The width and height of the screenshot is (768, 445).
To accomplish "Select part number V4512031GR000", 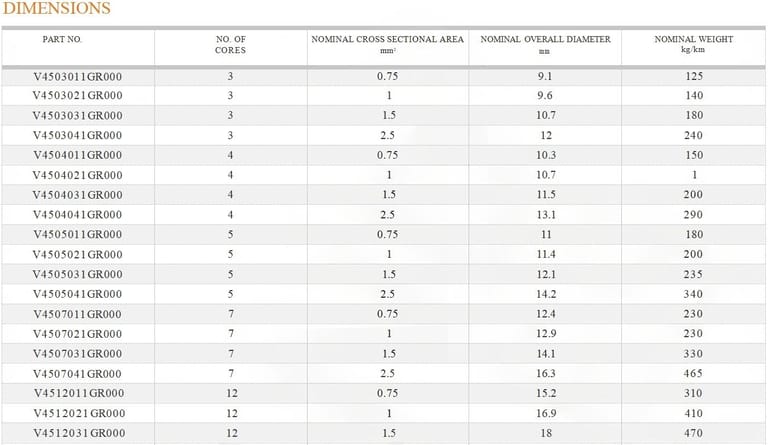I will click(77, 433).
